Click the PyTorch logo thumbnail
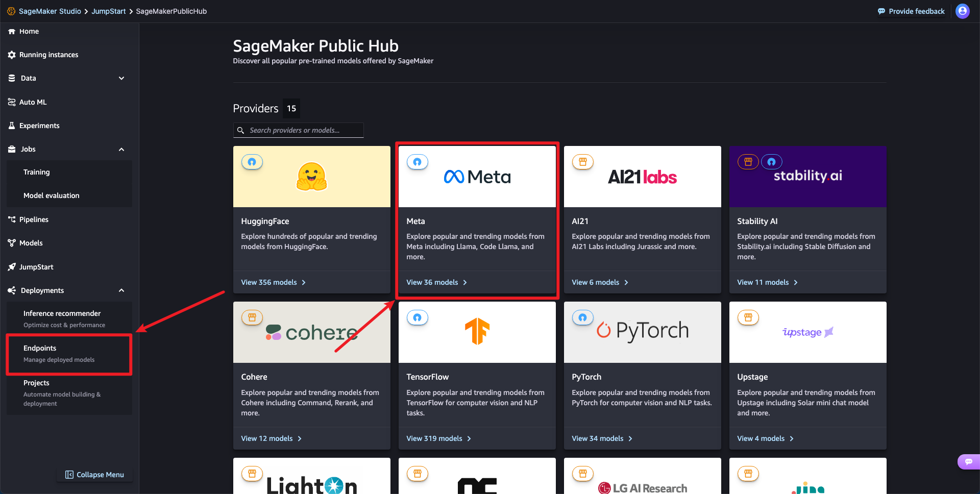 (x=643, y=332)
